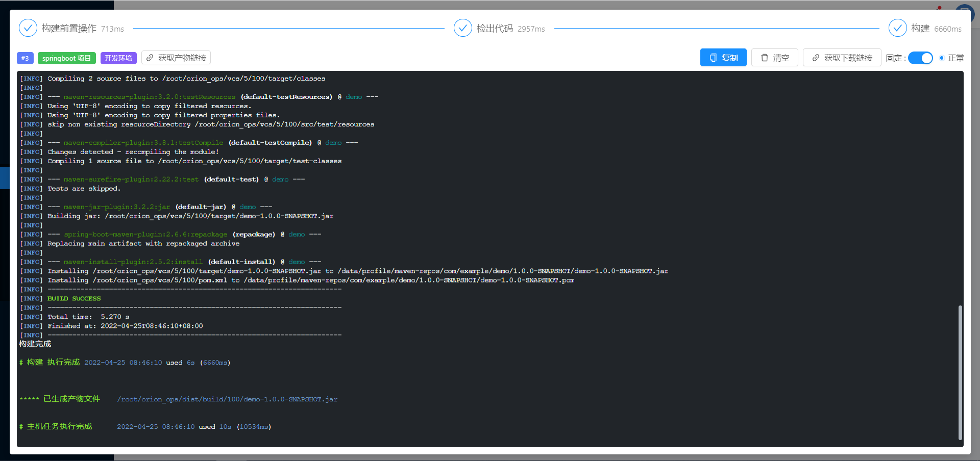Click the 构建 step label
Screen dimensions: 980x461
tap(920, 29)
